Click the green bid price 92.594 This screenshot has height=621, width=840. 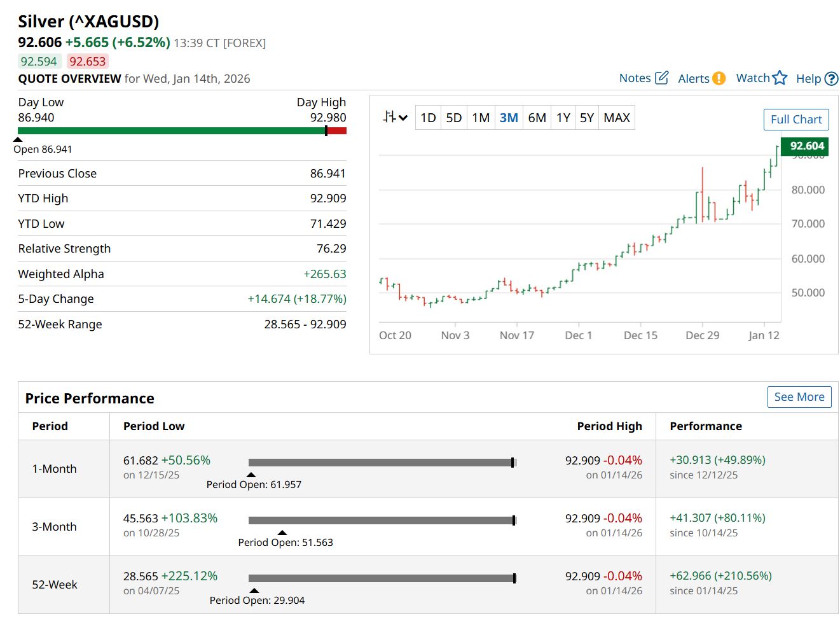click(39, 62)
